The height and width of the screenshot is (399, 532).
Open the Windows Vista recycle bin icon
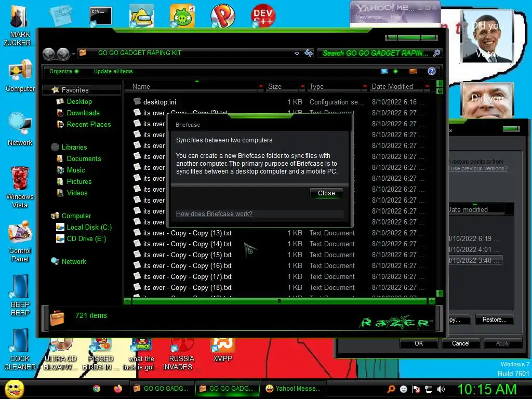pyautogui.click(x=20, y=187)
